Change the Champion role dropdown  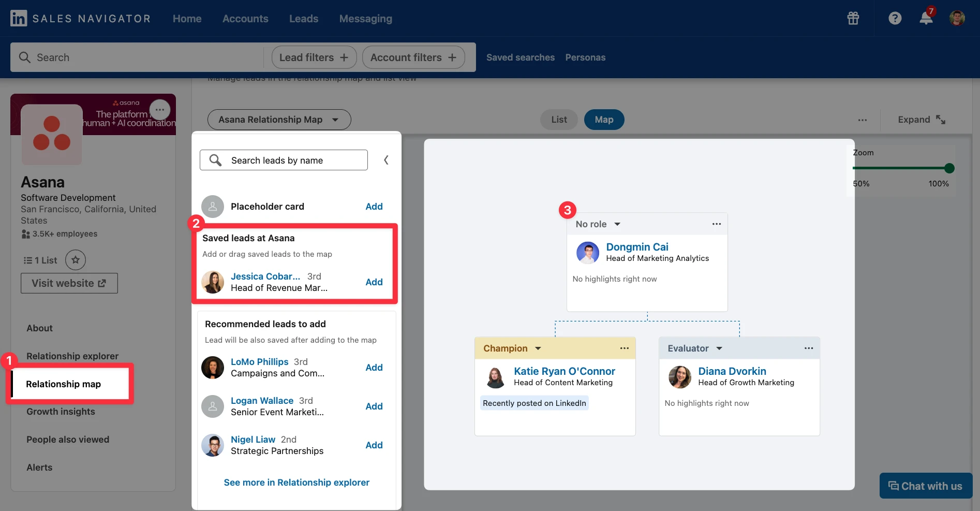tap(512, 348)
